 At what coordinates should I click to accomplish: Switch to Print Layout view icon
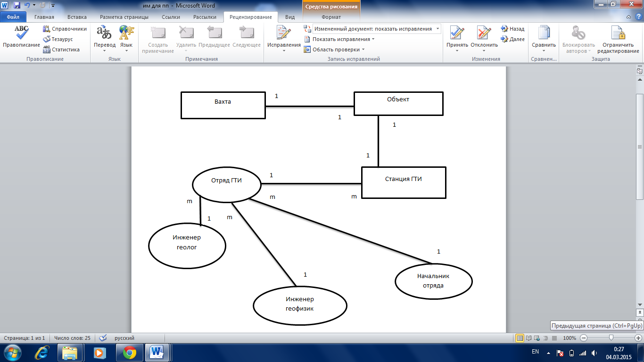(x=520, y=338)
